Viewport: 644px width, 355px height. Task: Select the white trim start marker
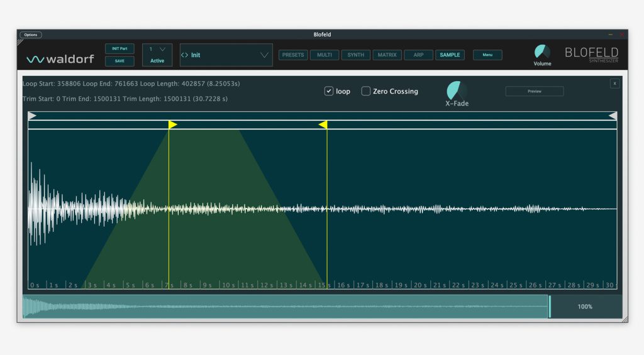[x=33, y=116]
